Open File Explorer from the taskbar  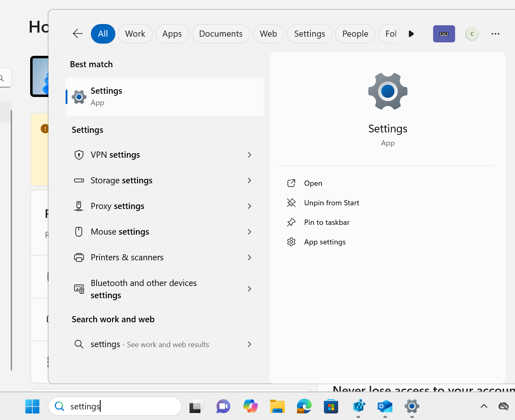277,406
